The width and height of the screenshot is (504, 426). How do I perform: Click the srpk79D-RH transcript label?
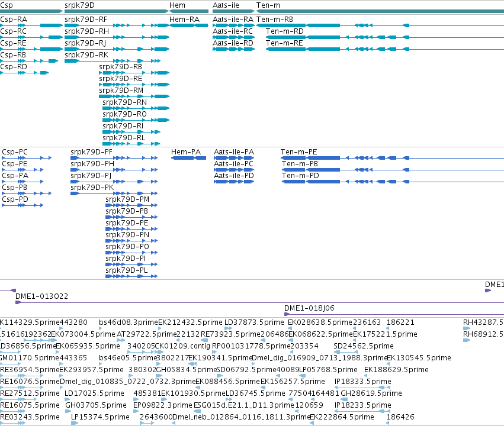(87, 31)
